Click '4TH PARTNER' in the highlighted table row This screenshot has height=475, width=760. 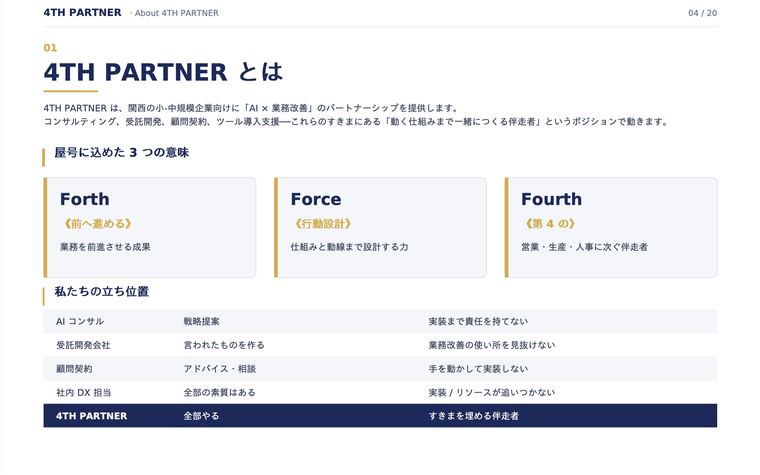tap(92, 416)
